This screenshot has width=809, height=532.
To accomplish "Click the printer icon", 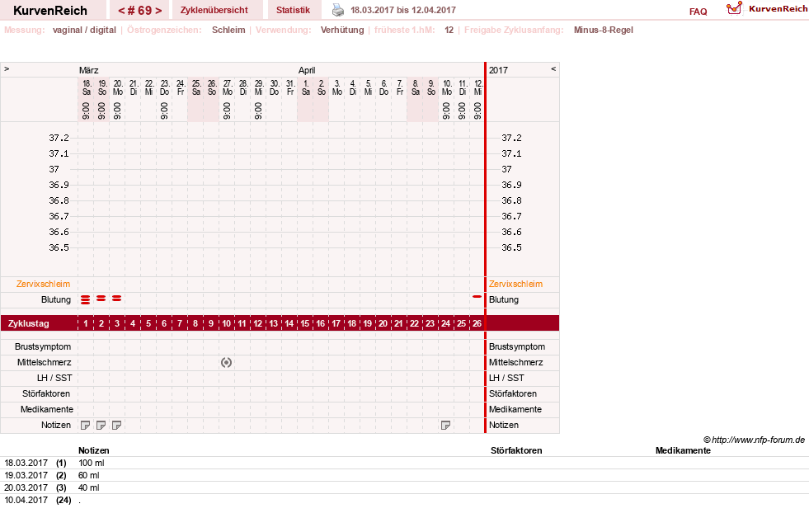I will click(337, 10).
